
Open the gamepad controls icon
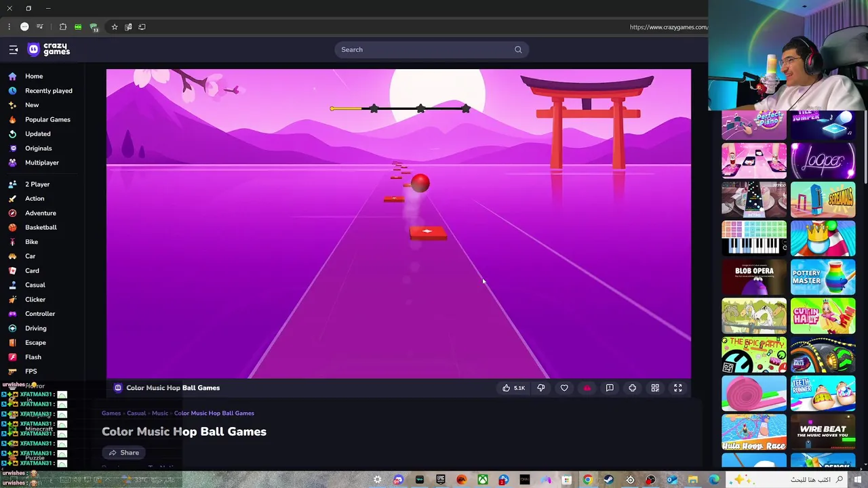633,388
